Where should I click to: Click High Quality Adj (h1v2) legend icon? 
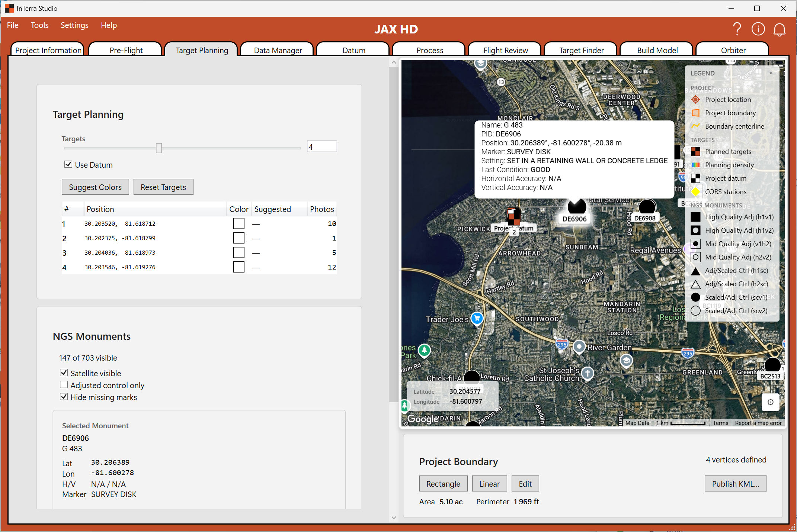[695, 230]
